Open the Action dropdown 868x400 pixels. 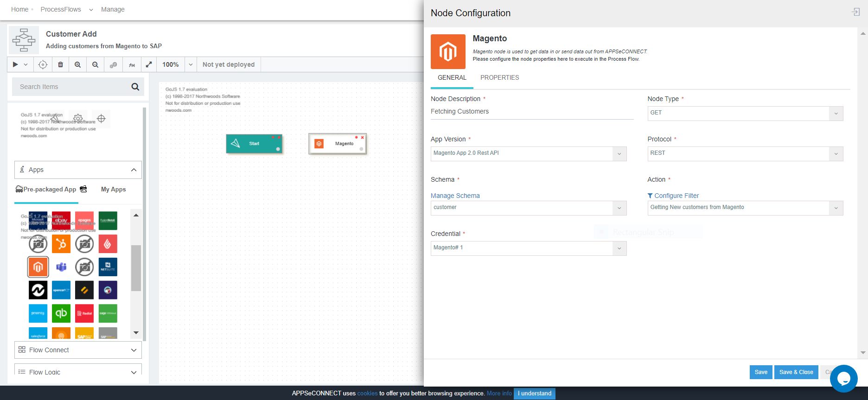coord(745,208)
